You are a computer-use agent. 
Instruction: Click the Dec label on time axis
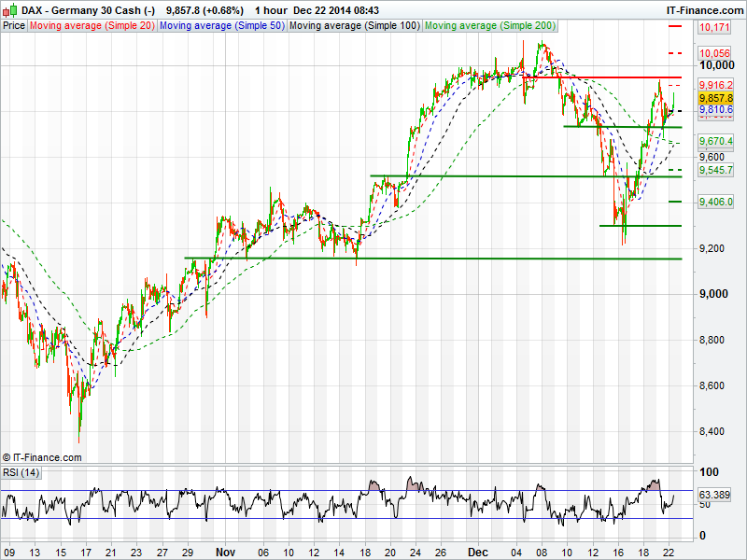pos(478,552)
